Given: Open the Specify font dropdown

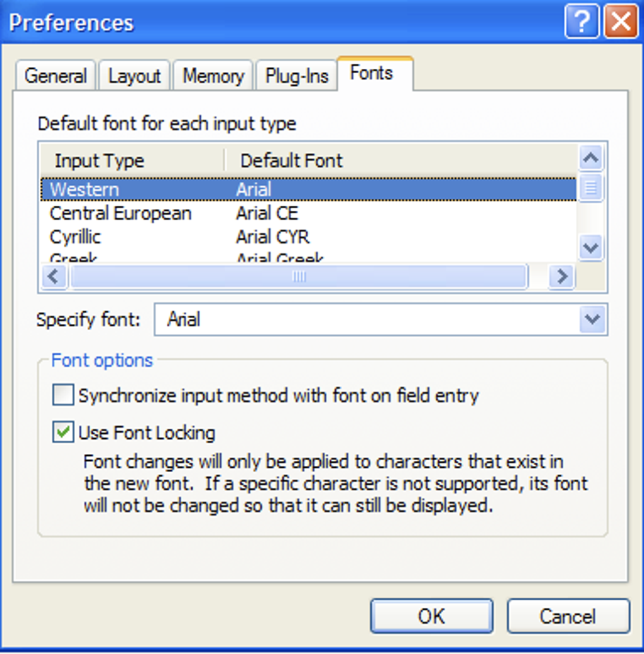Looking at the screenshot, I should (592, 319).
